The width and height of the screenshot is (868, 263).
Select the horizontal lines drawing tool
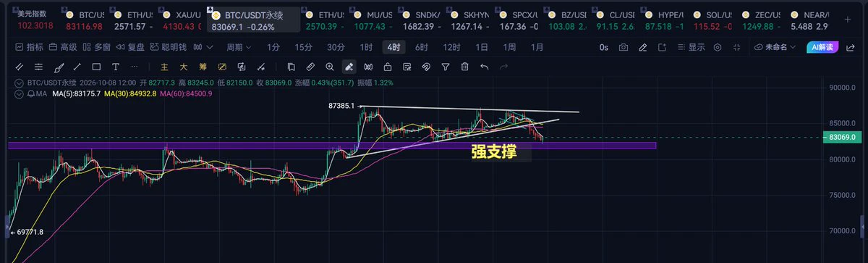tap(38, 67)
